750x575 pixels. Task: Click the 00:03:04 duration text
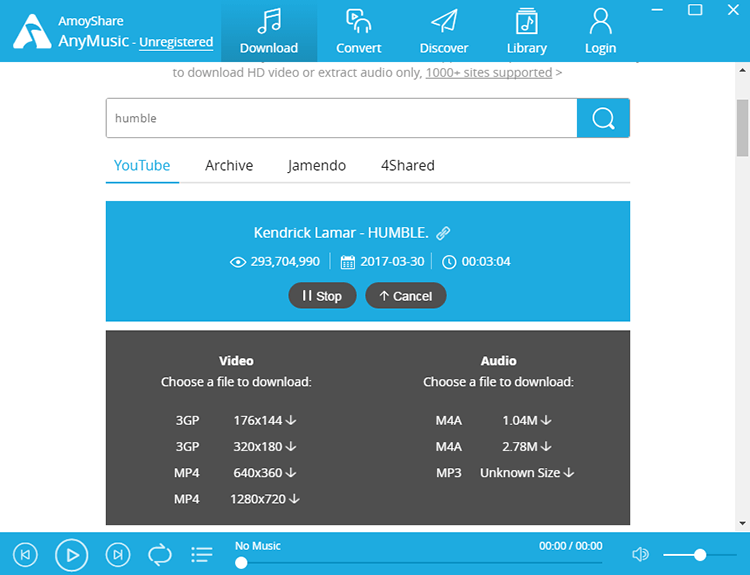click(486, 262)
